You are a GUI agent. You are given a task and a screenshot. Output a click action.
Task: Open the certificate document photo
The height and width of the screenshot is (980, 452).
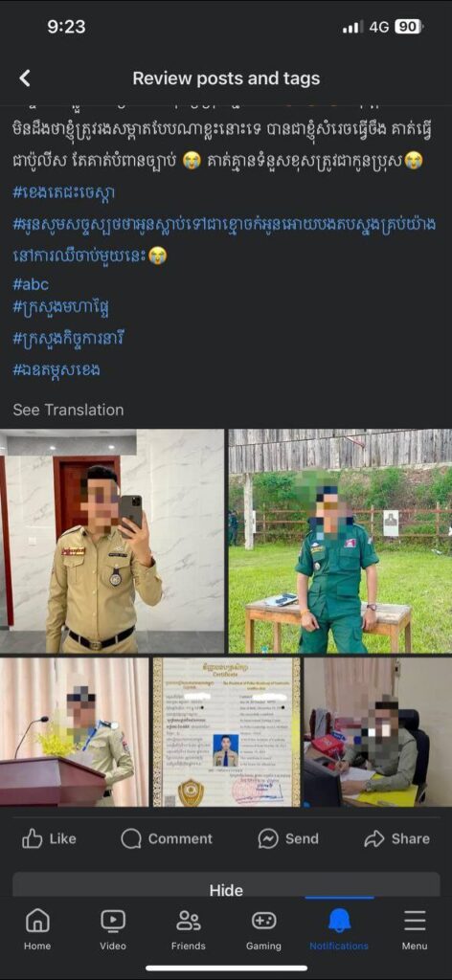(x=226, y=732)
